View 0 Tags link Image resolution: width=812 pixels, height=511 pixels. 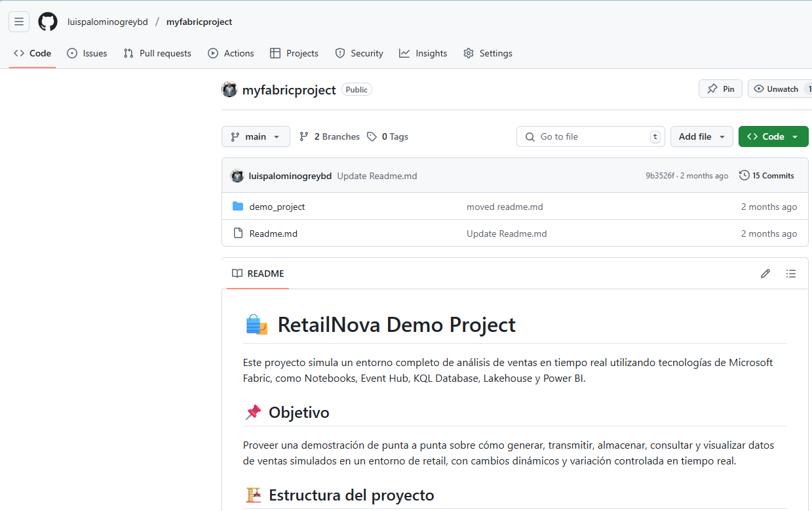click(388, 136)
